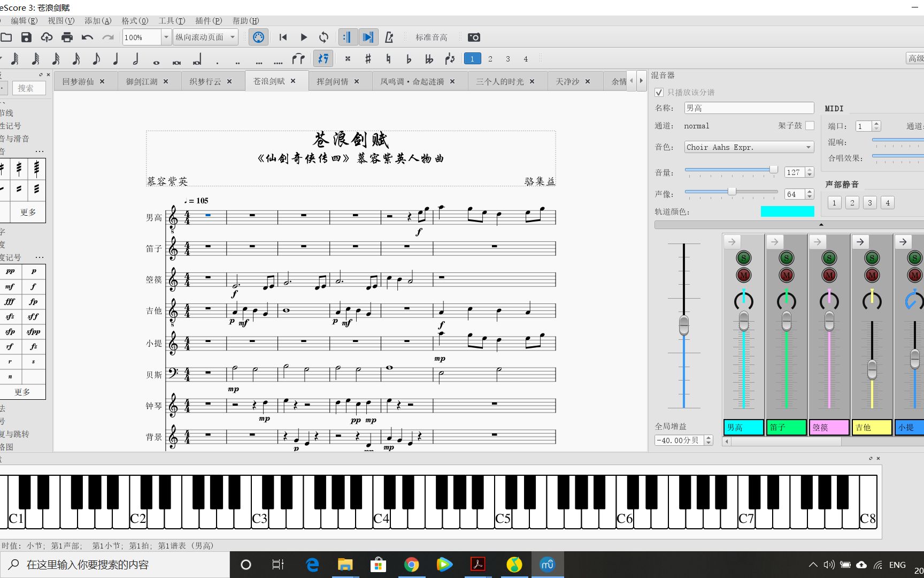
Task: Open the 插件 menu
Action: pyautogui.click(x=209, y=20)
